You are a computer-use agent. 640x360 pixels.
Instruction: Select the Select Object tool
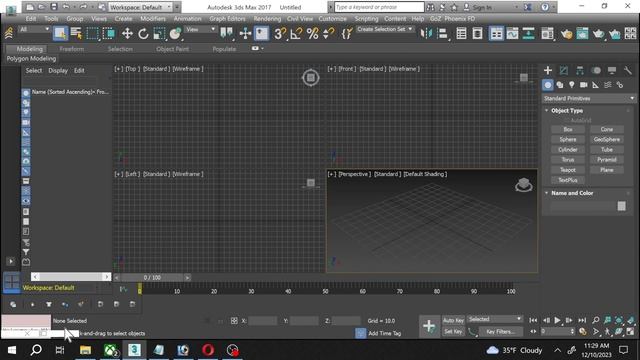pos(60,33)
